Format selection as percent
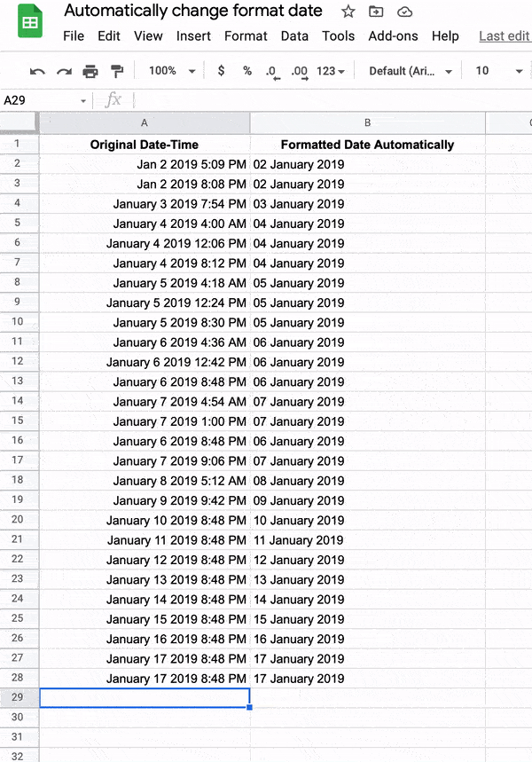The height and width of the screenshot is (762, 532). pyautogui.click(x=246, y=70)
